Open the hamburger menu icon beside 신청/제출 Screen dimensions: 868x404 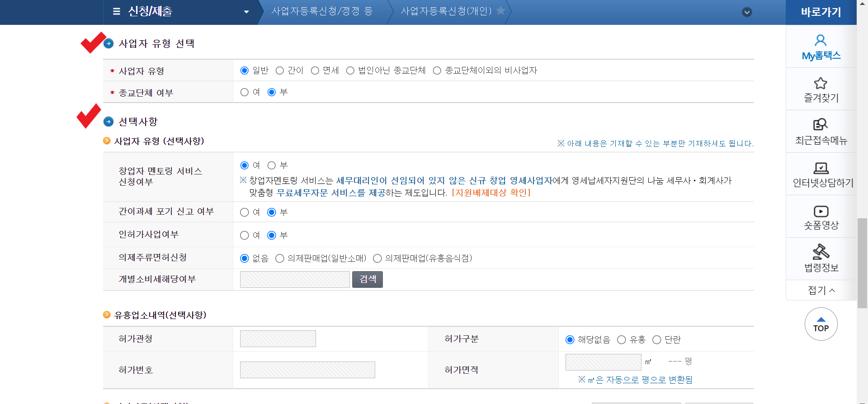(x=117, y=11)
